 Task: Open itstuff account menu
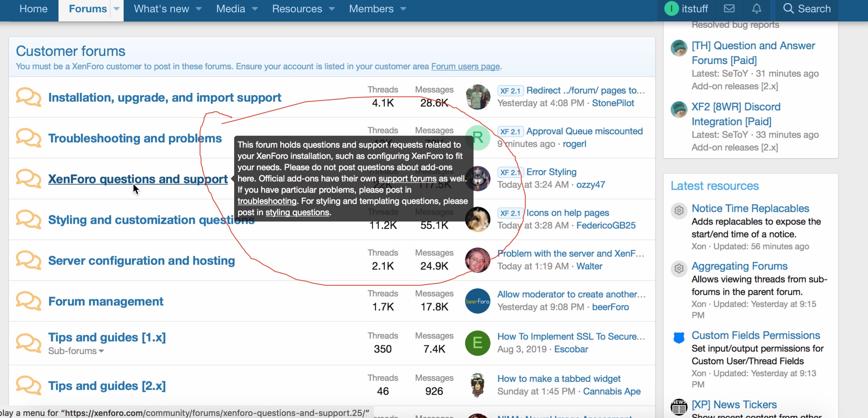click(x=686, y=8)
